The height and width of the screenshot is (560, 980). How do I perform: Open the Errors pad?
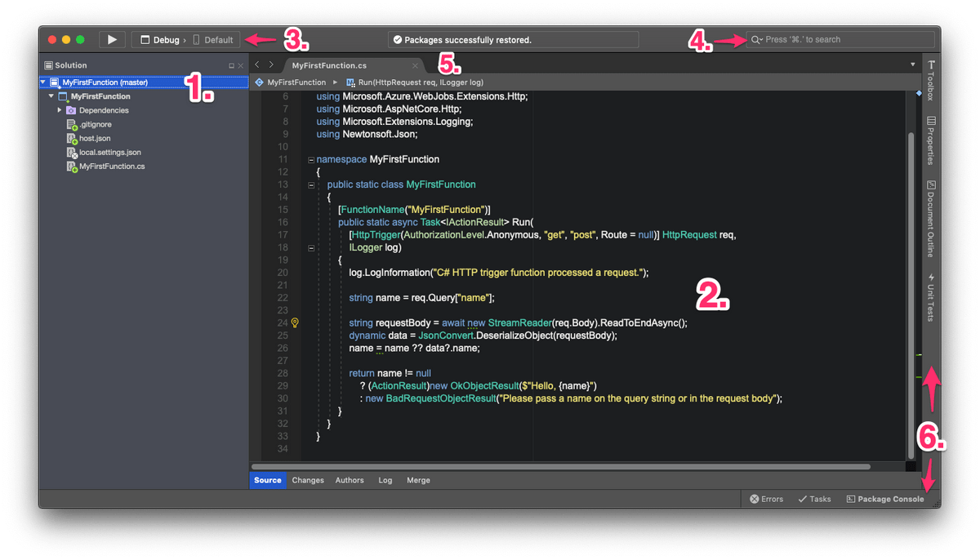766,499
